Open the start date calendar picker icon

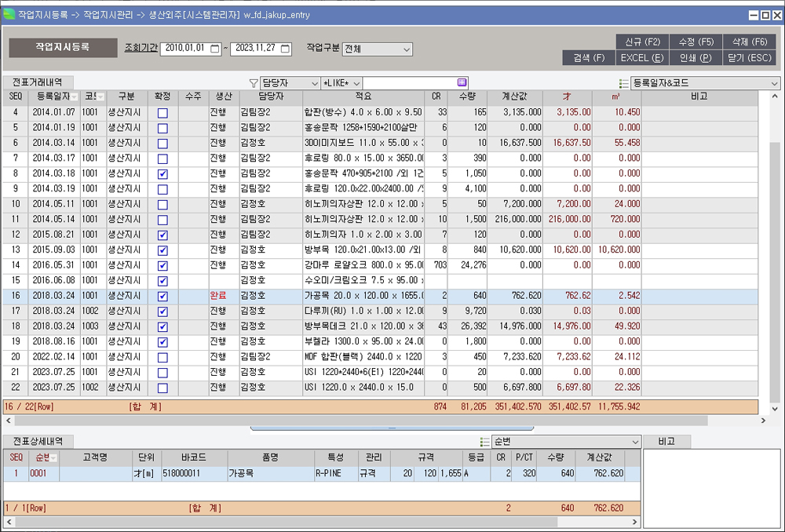[215, 49]
